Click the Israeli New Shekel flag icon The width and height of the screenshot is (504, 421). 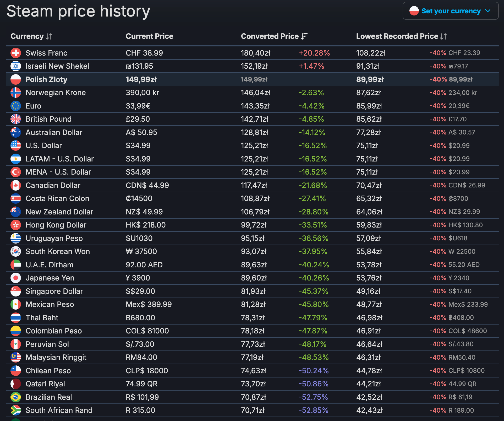coord(16,66)
